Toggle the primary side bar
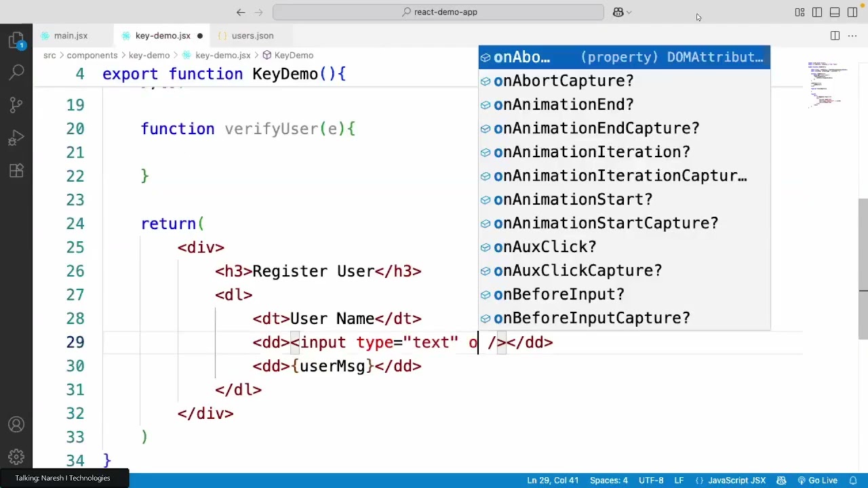Screen dimensions: 868x488 click(817, 12)
